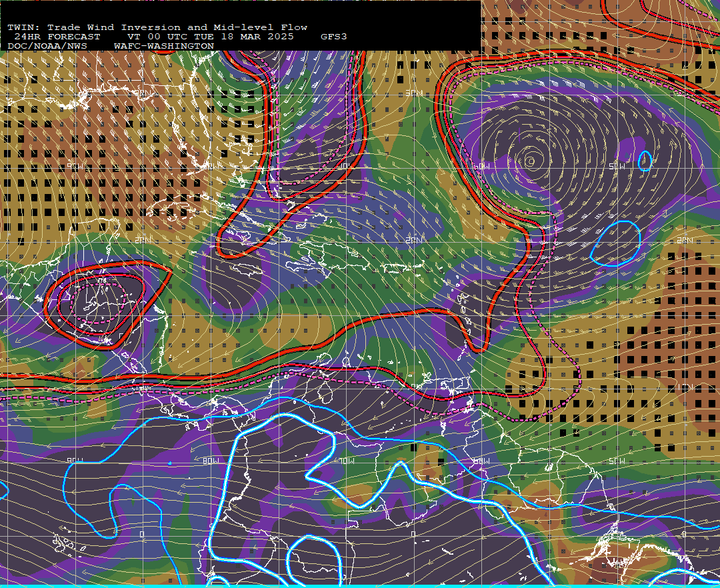Click the equator "0" label on the 85W meridian
Image resolution: width=720 pixels, height=588 pixels.
pos(143,534)
